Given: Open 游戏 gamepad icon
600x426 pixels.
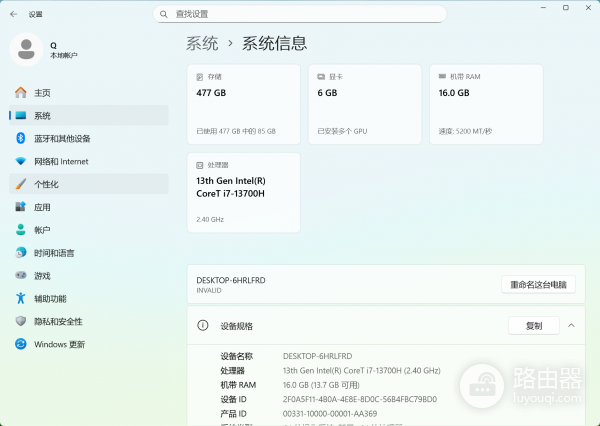Looking at the screenshot, I should point(21,275).
